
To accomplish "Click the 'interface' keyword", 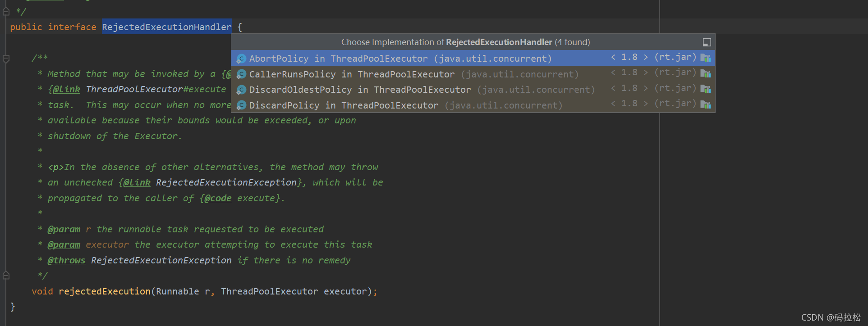I will (x=72, y=27).
